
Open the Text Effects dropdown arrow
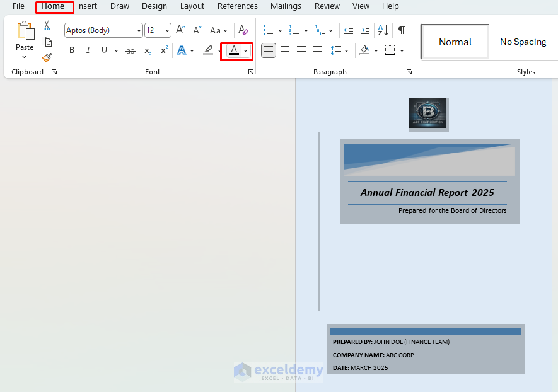coord(192,51)
